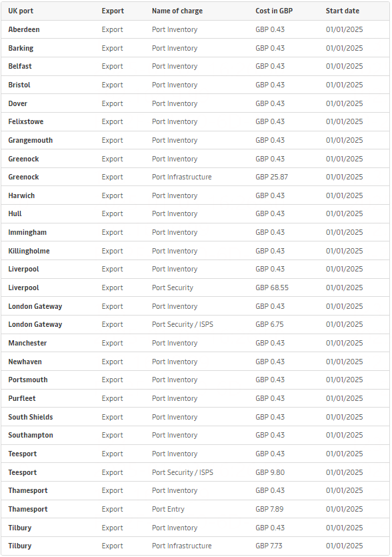Viewport: 392px width, 557px height.
Task: Click the Name of charge column header
Action: (177, 11)
